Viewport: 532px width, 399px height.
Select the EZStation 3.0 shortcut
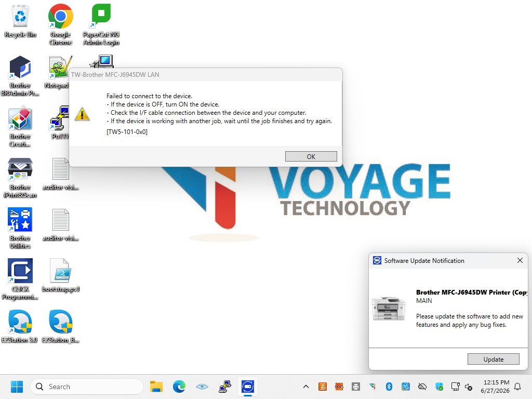[x=19, y=326]
